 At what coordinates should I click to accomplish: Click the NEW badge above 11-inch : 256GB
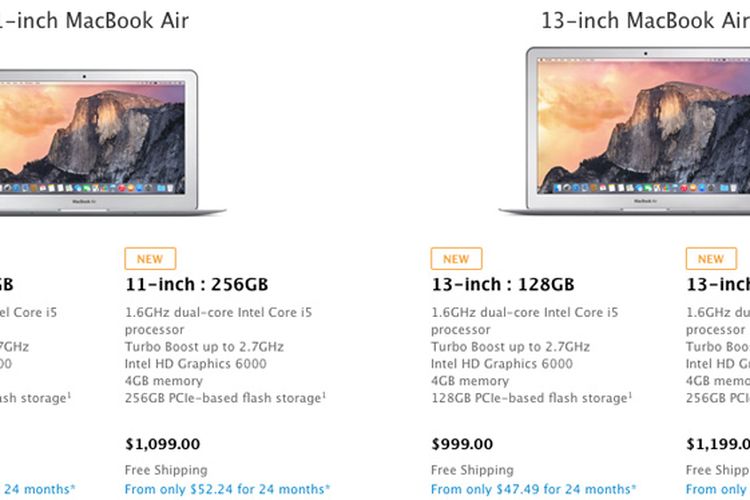(x=149, y=258)
